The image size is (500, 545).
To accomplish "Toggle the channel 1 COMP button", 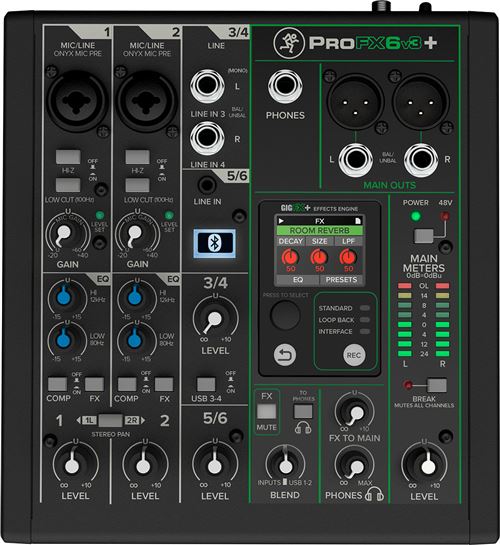I will 58,384.
